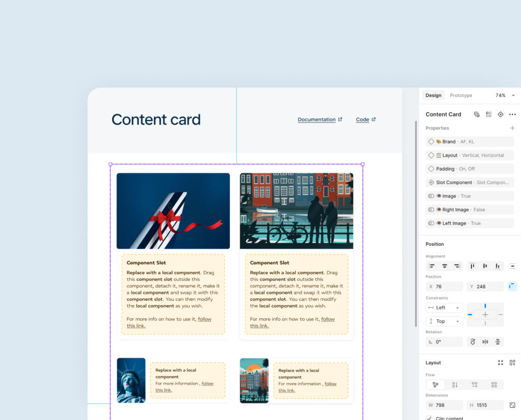Flip the selection horizontally
Screen dimensions: 521x420
[485, 342]
